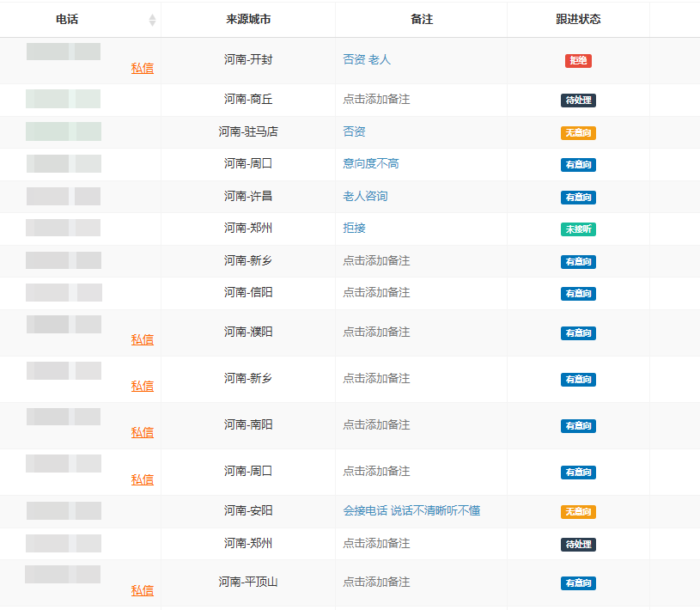The width and height of the screenshot is (700, 610).
Task: Select the 河南-驻马店 city cell
Action: 248,131
